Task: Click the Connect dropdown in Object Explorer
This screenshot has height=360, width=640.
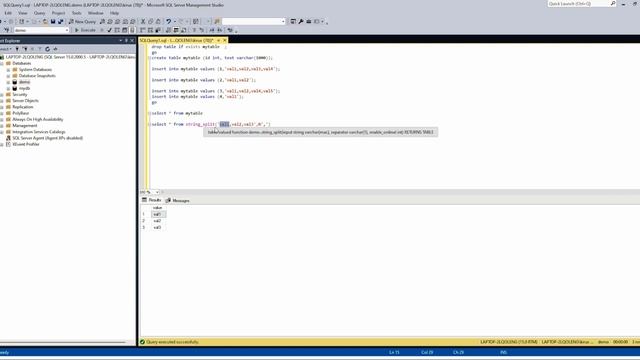Action: pos(6,49)
